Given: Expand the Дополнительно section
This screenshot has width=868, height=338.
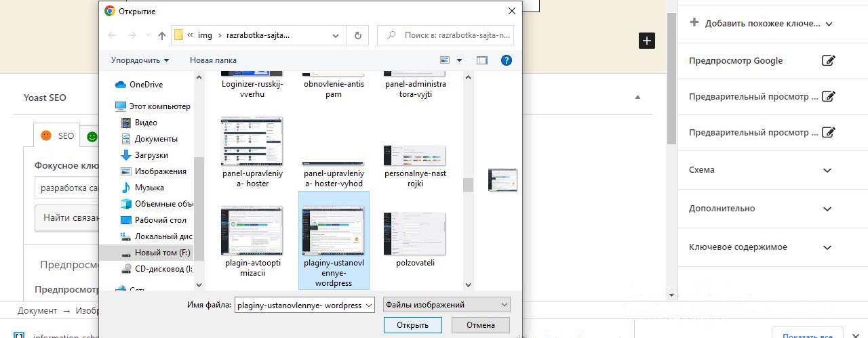Looking at the screenshot, I should [827, 209].
